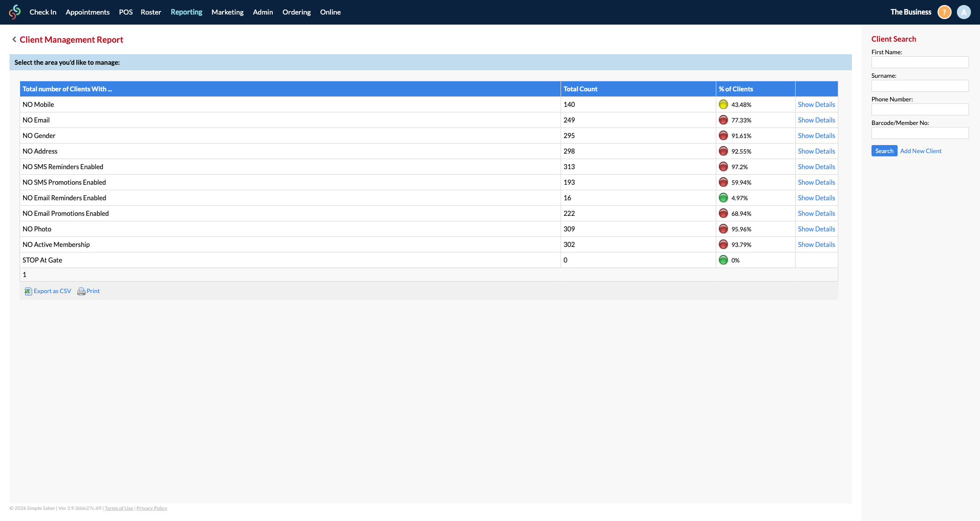Open the Privacy Policy link

[x=151, y=508]
